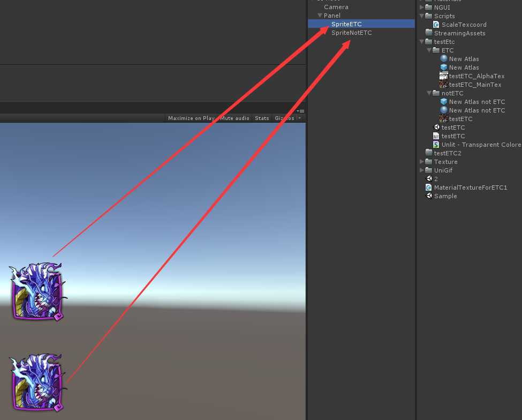Select Camera in the Hierarchy
Screen dimensions: 522x420
(x=336, y=7)
